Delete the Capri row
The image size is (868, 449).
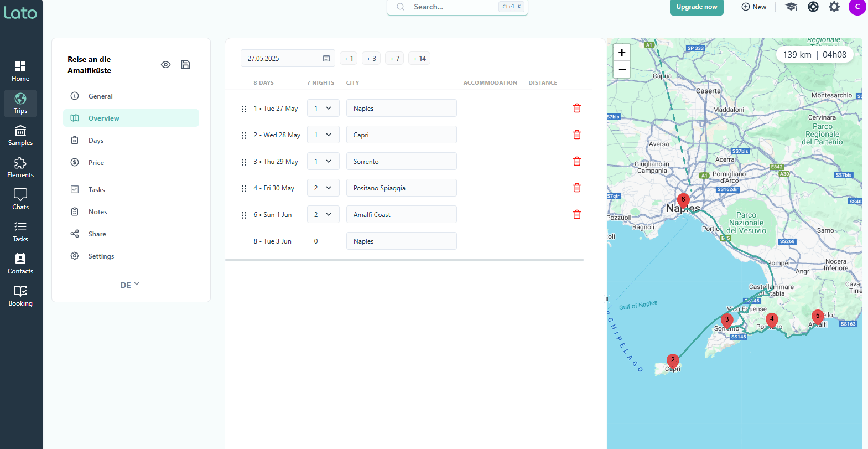click(x=576, y=135)
